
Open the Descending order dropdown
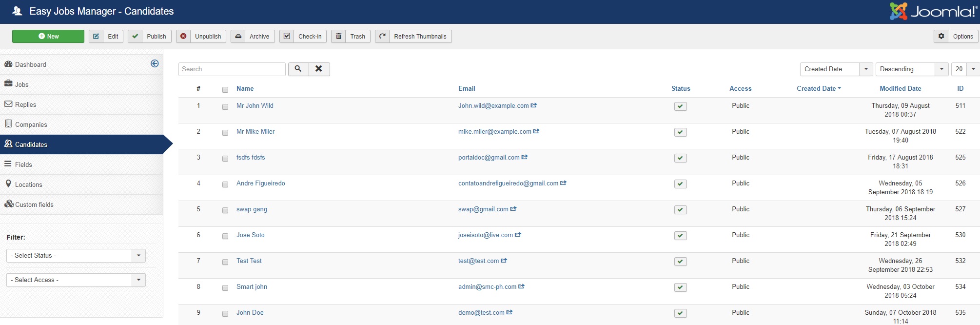pos(912,69)
